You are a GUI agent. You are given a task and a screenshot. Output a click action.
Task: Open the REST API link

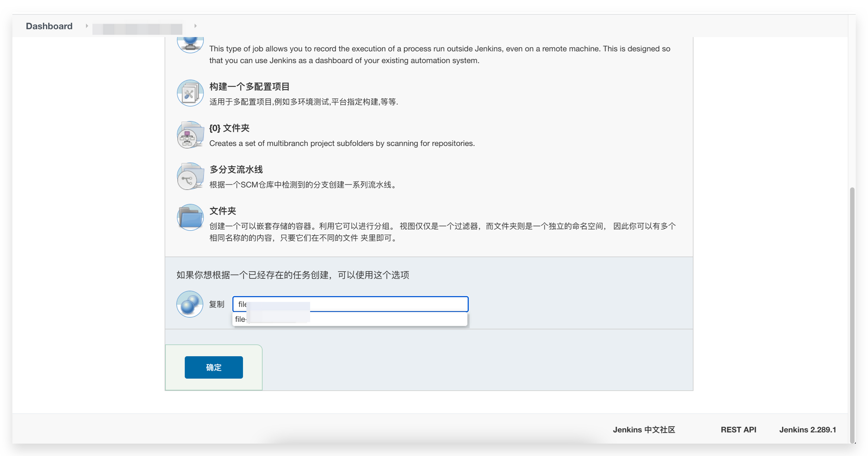[x=738, y=429]
